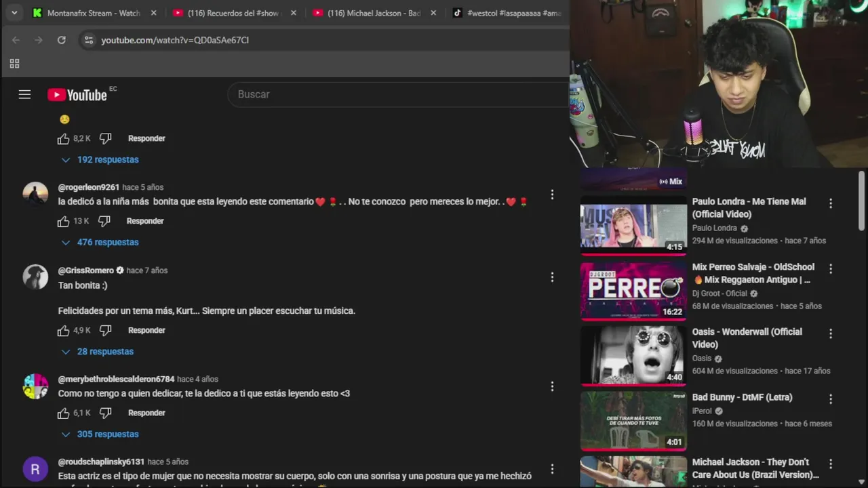
Task: Open options menu for @rogerleon9261's comment
Action: pos(552,195)
